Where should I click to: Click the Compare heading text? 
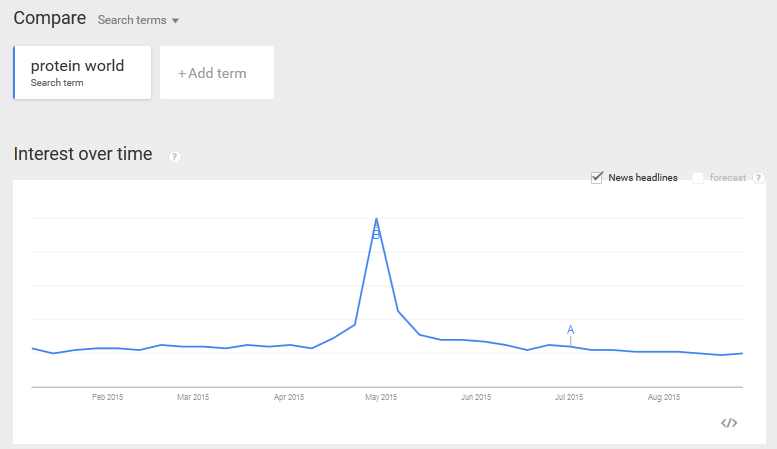(x=49, y=18)
